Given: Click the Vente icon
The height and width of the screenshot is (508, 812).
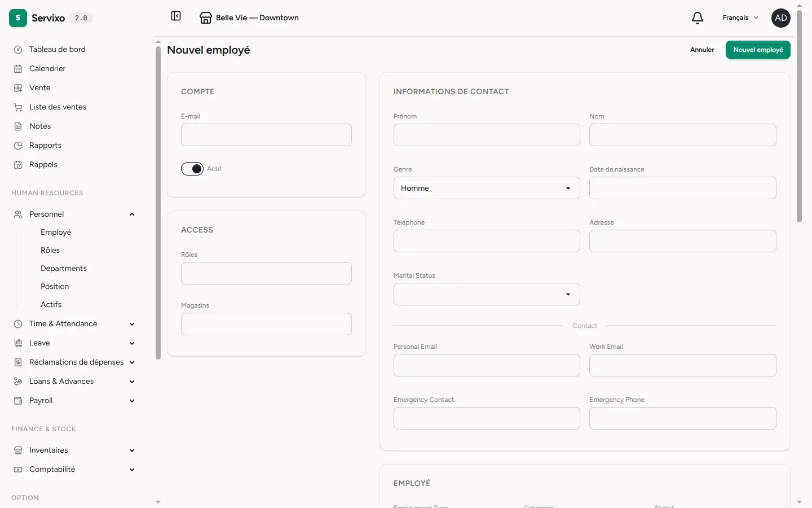Looking at the screenshot, I should (18, 88).
